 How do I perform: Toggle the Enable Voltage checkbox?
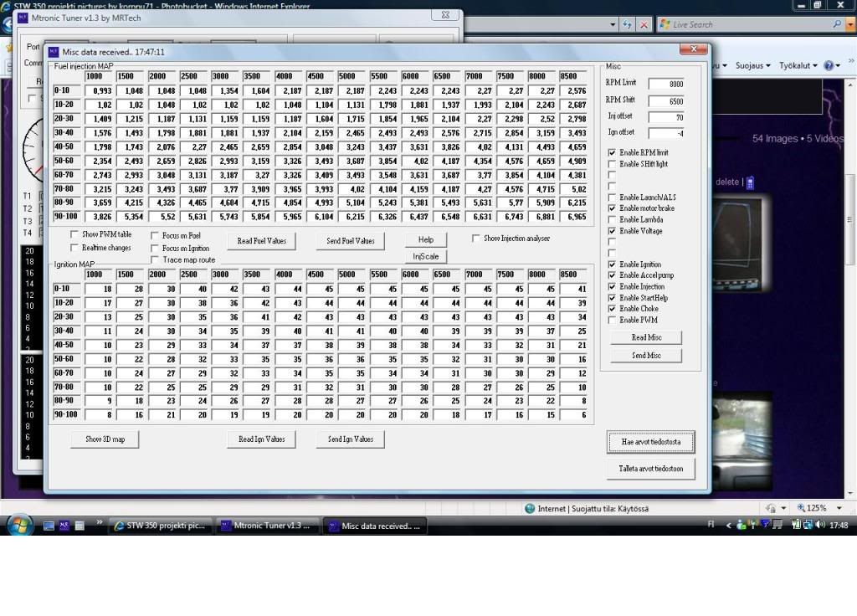click(x=612, y=231)
